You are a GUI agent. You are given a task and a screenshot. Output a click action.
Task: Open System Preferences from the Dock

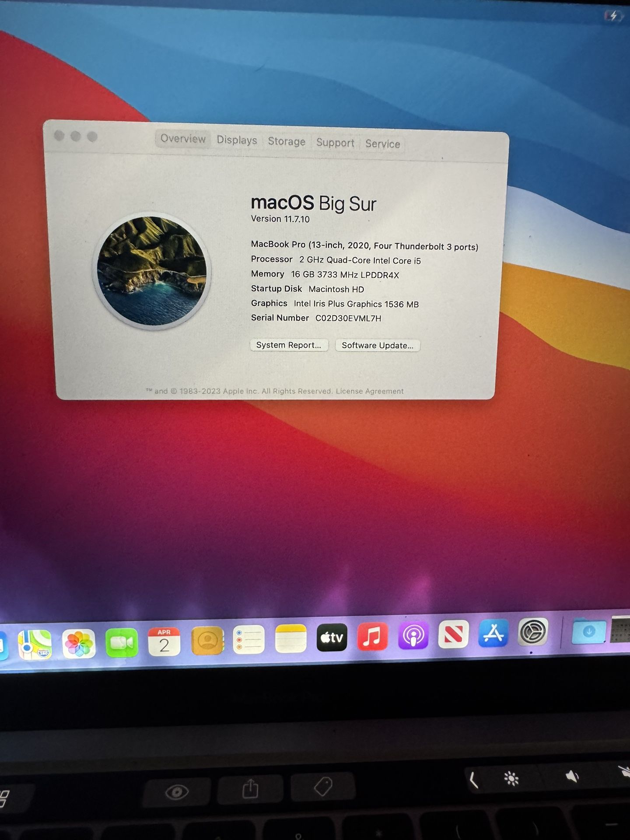[532, 632]
